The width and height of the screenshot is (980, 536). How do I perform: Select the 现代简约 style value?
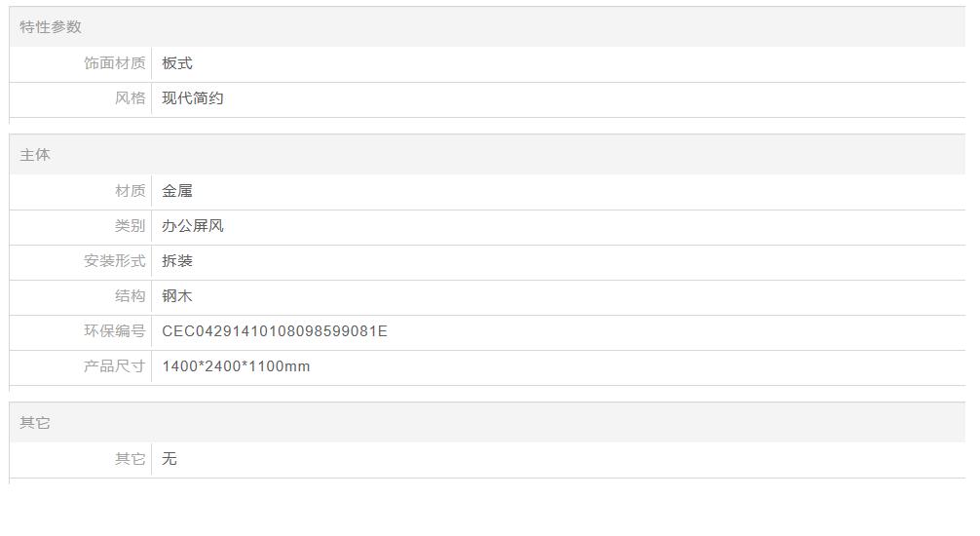[193, 98]
